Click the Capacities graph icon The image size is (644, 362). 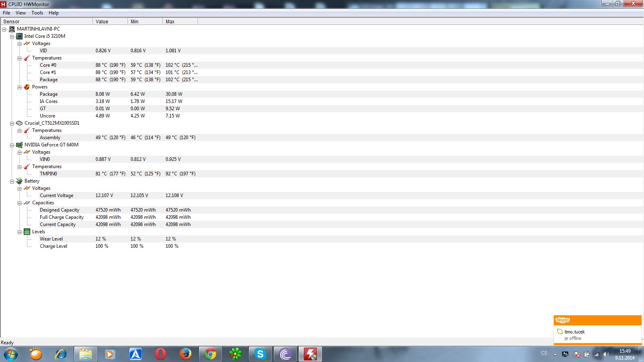27,203
